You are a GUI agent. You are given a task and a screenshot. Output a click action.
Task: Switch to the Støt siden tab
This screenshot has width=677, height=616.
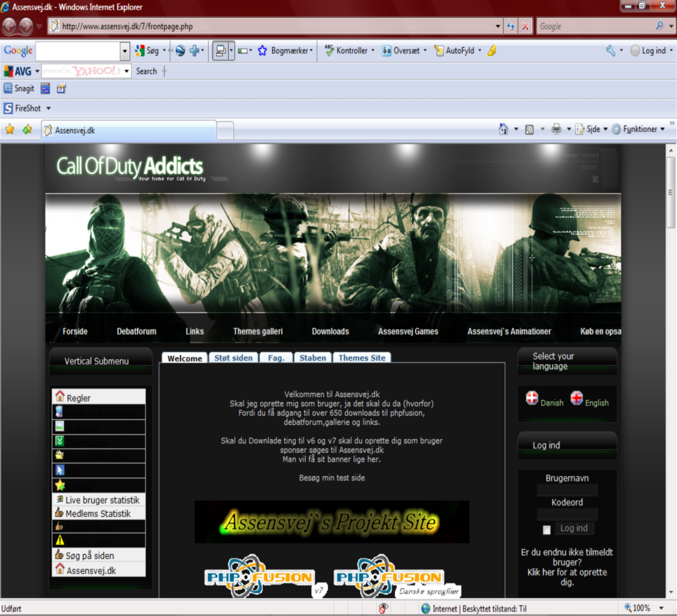coord(233,358)
